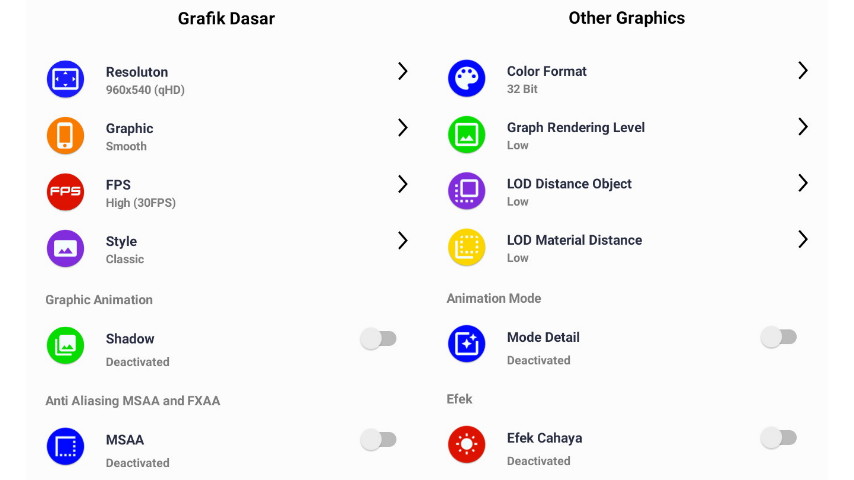Click the purple LOD Distance Object icon
Image resolution: width=854 pixels, height=480 pixels.
tap(467, 191)
